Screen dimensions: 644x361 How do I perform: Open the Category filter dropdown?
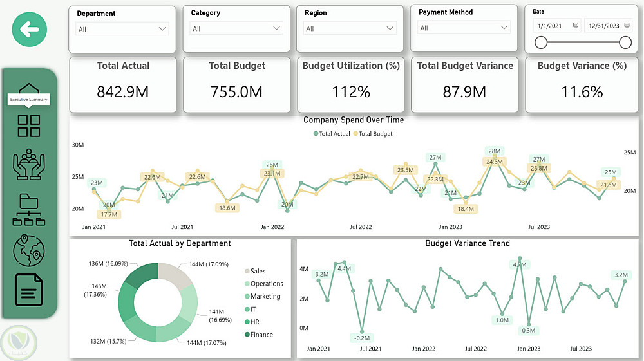coord(276,28)
